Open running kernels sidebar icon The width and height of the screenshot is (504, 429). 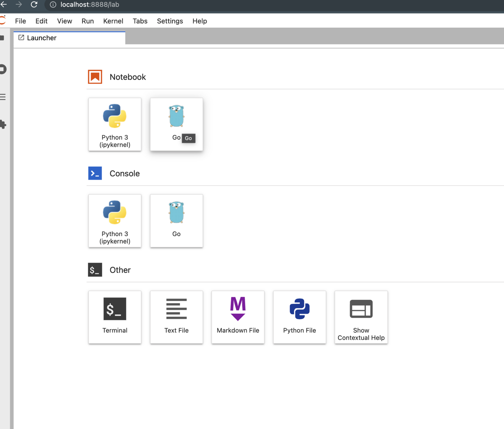[3, 69]
